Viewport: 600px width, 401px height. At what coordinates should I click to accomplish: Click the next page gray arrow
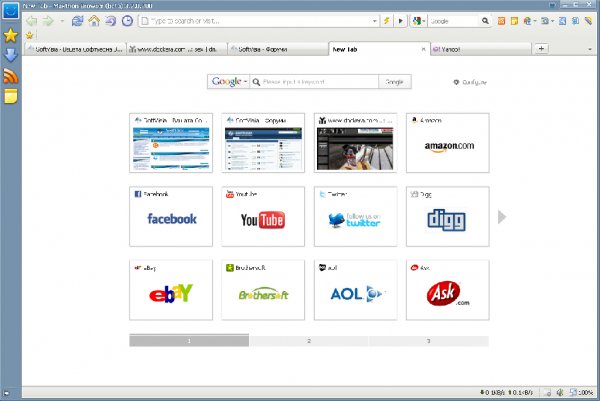point(502,217)
